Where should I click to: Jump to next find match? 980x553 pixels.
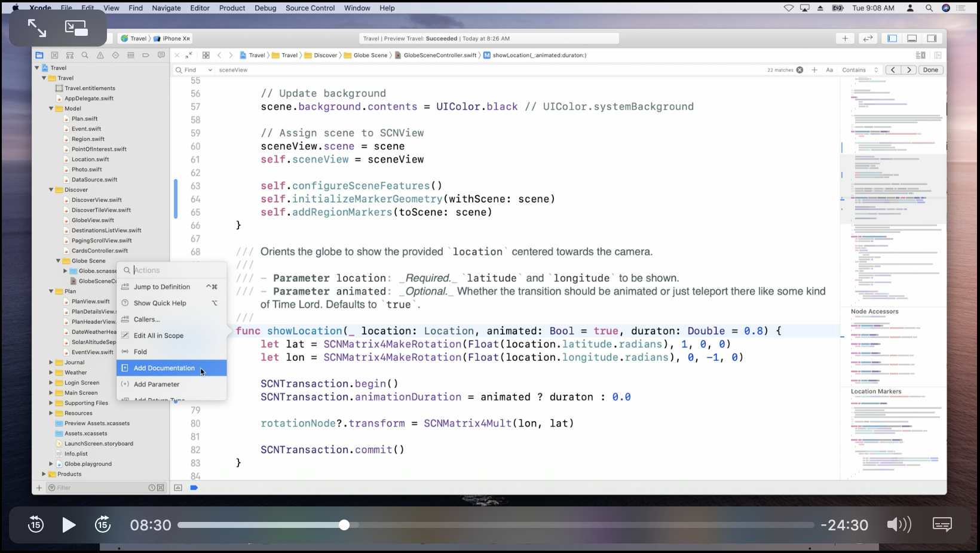pos(909,70)
